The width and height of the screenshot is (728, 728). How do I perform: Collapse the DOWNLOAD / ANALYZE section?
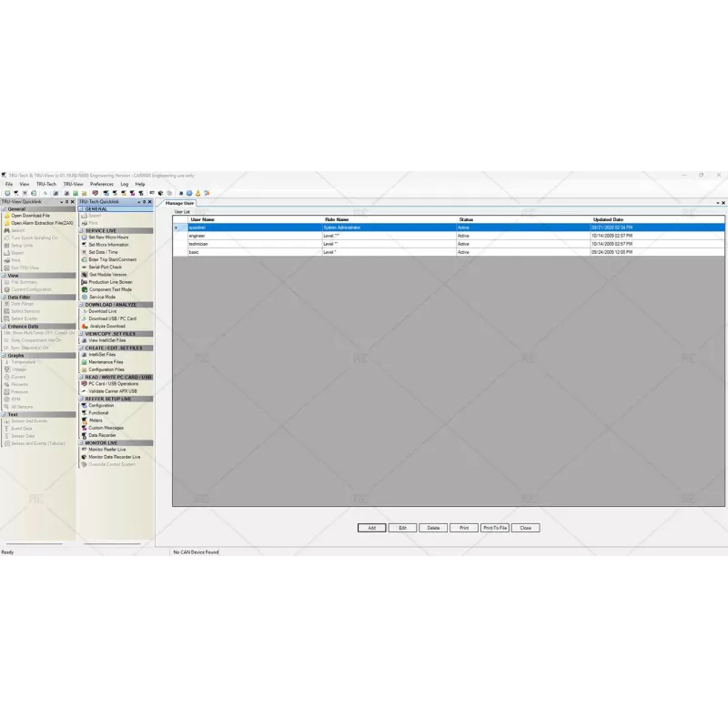(x=81, y=304)
